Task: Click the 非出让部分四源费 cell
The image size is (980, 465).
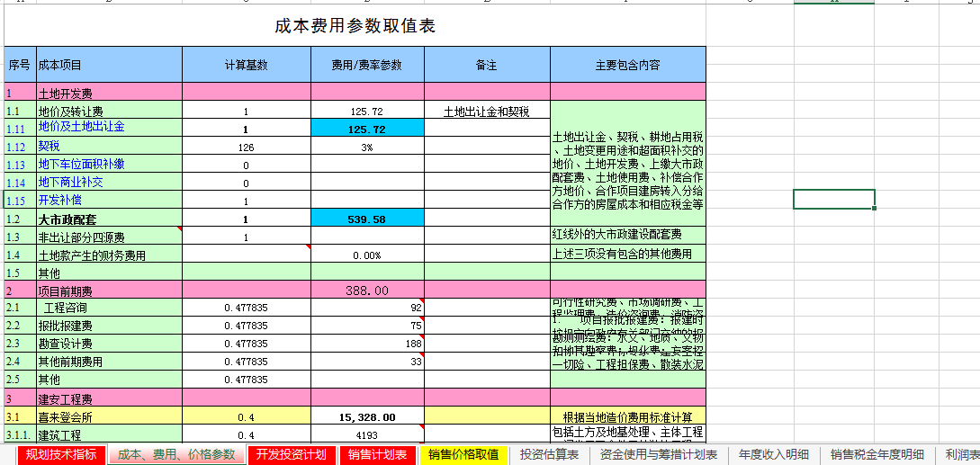Action: [110, 237]
